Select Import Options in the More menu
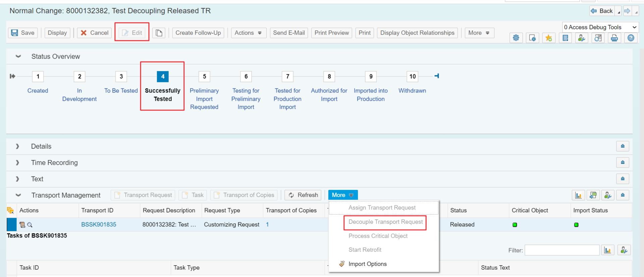Screen dimensions: 644x277 [x=367, y=264]
